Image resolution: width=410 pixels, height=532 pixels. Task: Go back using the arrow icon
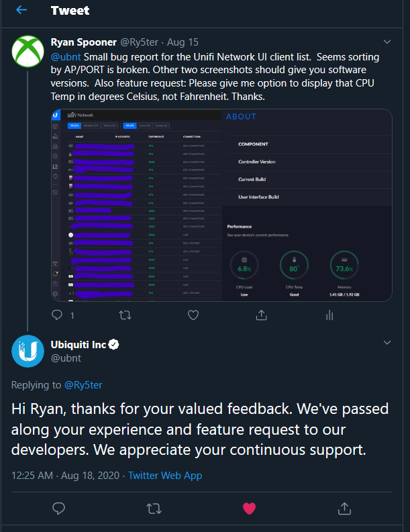[21, 10]
